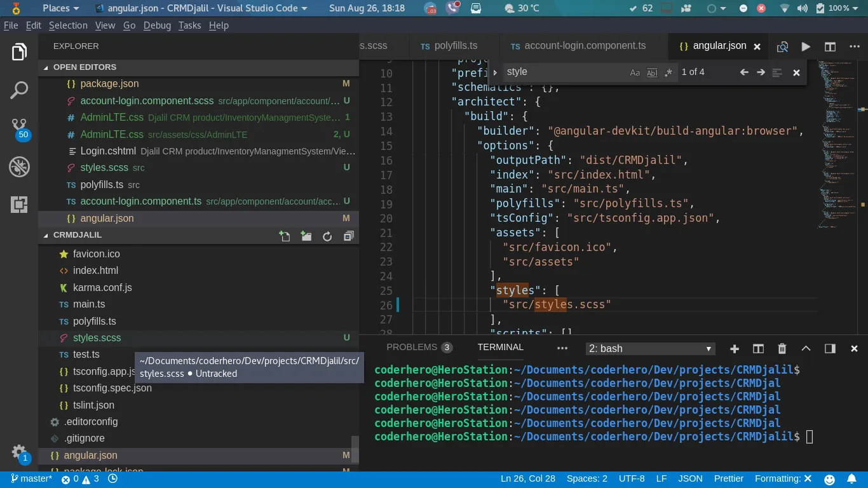Open the Debug view icon
The height and width of the screenshot is (488, 868).
click(x=19, y=167)
